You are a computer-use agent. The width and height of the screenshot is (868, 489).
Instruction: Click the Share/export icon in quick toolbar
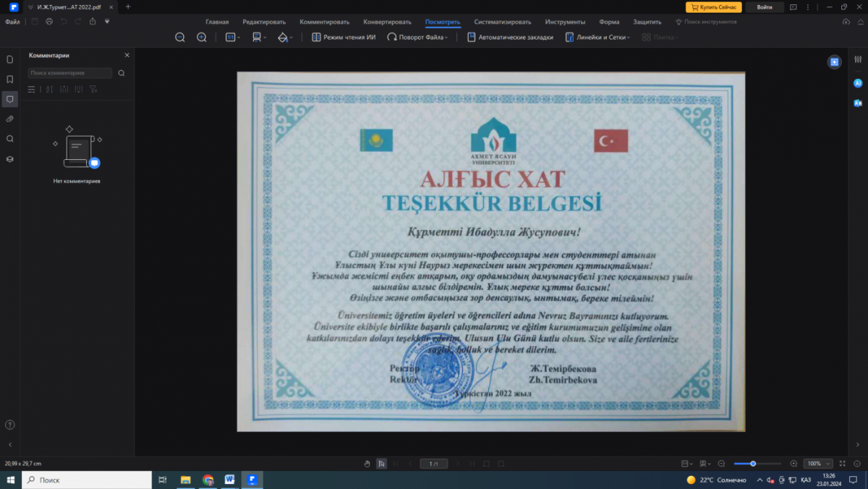tap(92, 22)
